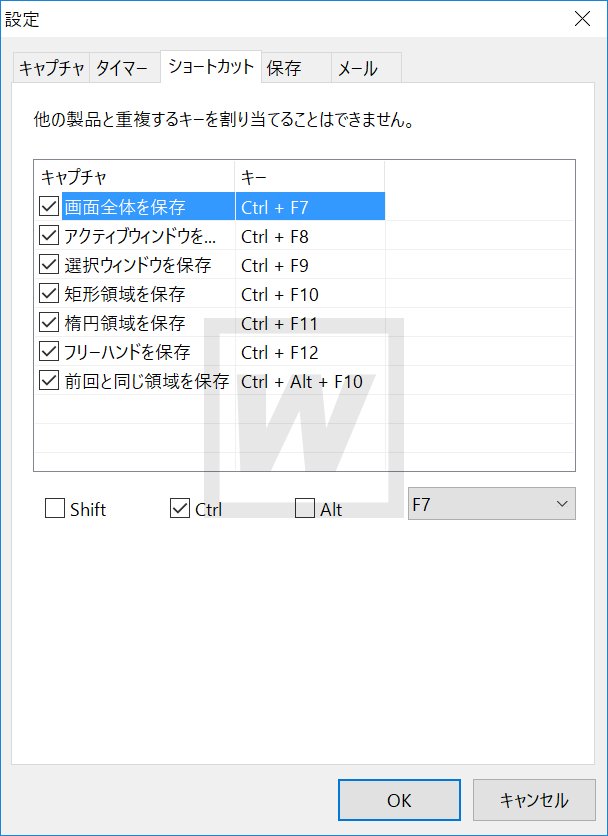This screenshot has width=608, height=836.
Task: Select the ショートカット tab
Action: tap(211, 67)
